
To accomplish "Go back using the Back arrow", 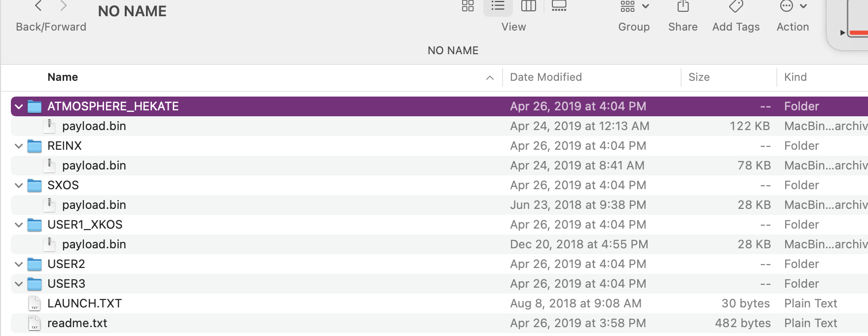I will pyautogui.click(x=38, y=6).
